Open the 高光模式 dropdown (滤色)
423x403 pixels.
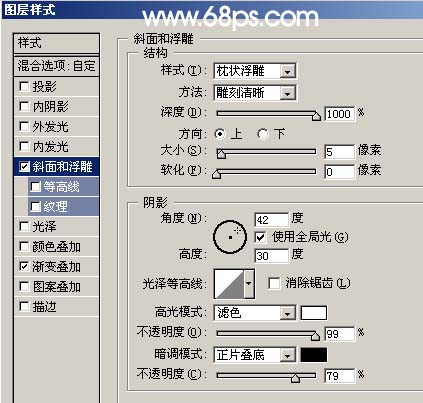point(255,313)
